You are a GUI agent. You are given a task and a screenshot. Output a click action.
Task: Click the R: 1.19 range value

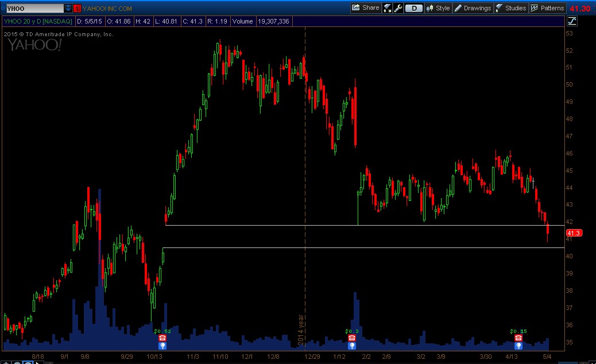pyautogui.click(x=217, y=21)
